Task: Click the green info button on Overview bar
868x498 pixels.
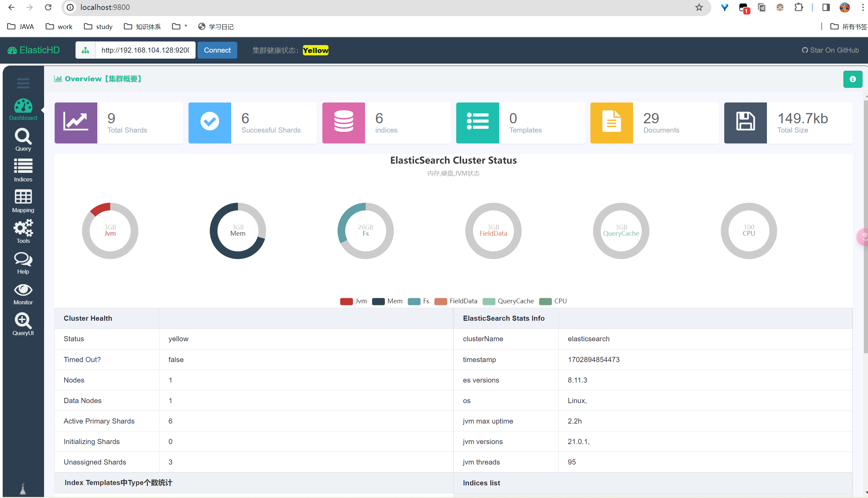Action: (852, 79)
